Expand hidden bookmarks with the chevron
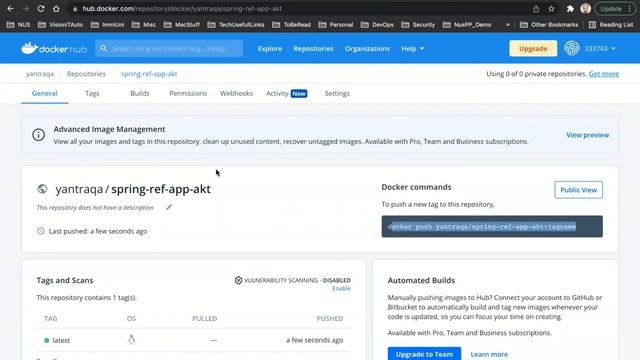 pos(508,24)
